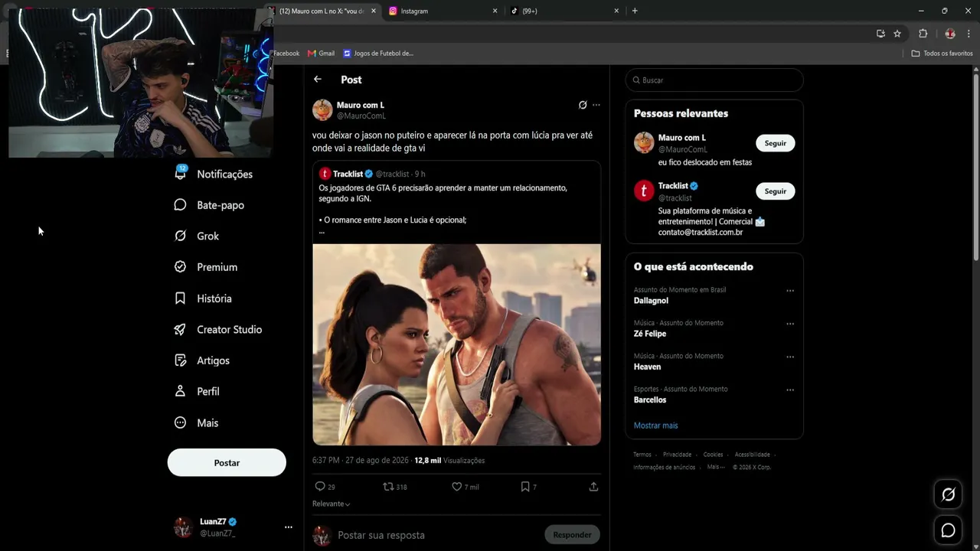Click the install app icon in address bar
980x551 pixels.
(x=880, y=34)
